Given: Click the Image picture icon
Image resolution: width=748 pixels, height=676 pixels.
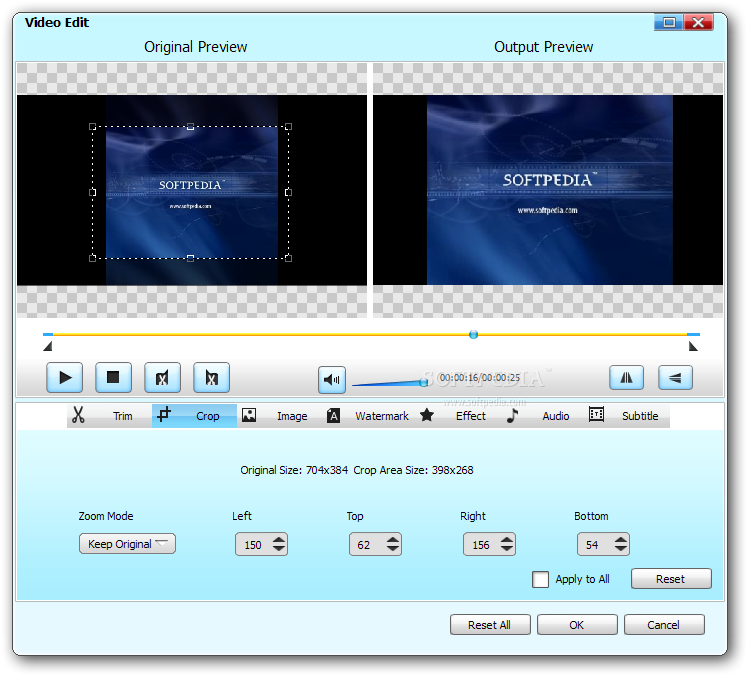Looking at the screenshot, I should point(249,415).
